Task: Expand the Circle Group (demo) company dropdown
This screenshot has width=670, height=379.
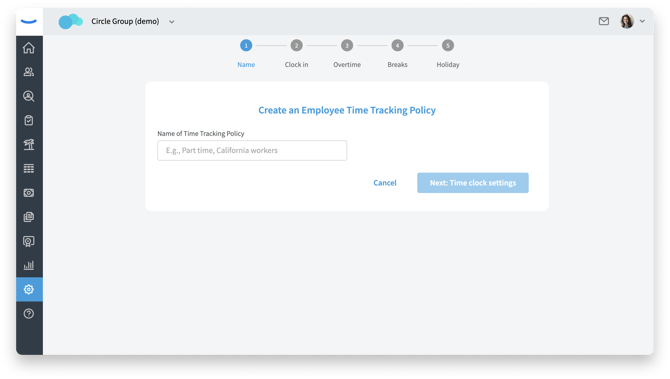Action: (171, 22)
